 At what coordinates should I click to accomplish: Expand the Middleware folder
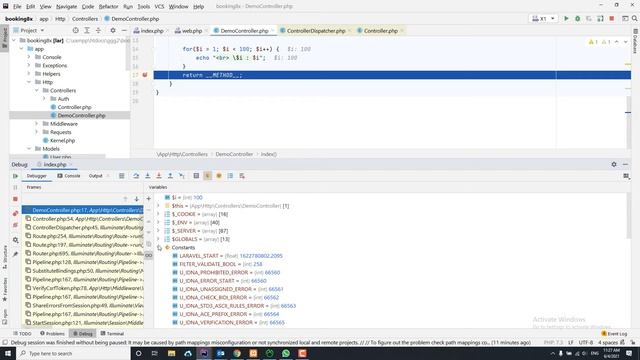pyautogui.click(x=37, y=124)
